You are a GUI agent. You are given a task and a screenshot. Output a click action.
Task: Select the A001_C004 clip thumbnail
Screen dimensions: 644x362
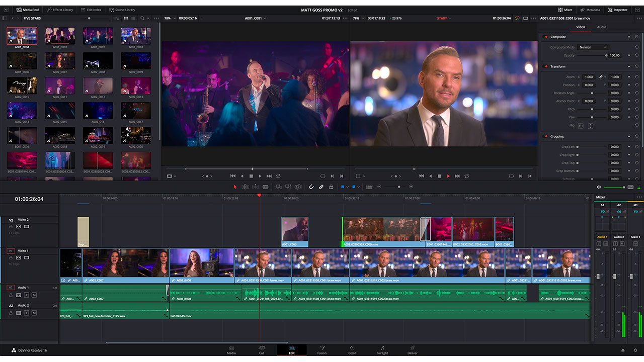click(x=22, y=35)
